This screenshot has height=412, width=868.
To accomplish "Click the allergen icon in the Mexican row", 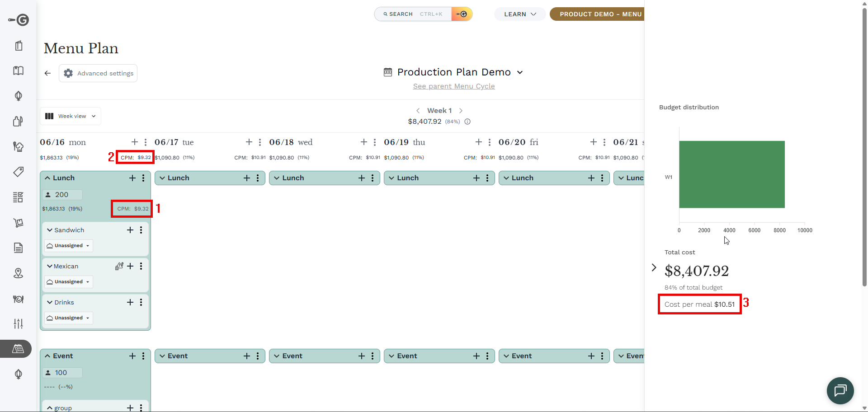I will 119,266.
